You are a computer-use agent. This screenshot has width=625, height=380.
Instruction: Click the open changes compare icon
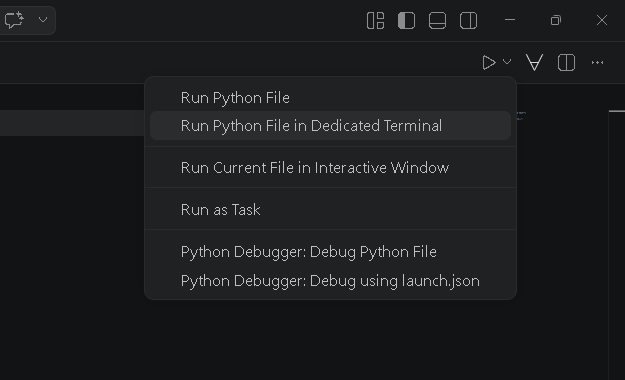(x=535, y=63)
